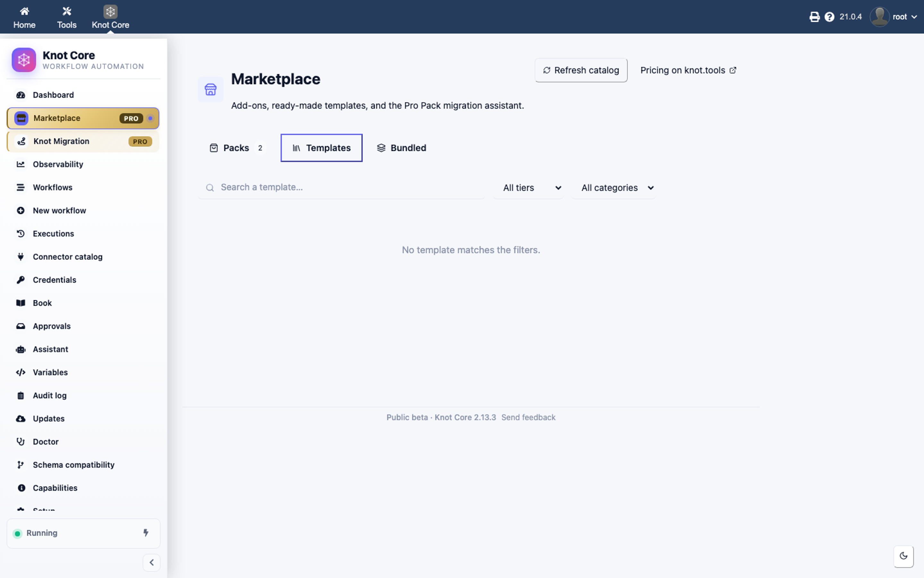Open Credentials page
The height and width of the screenshot is (578, 924).
(x=83, y=280)
